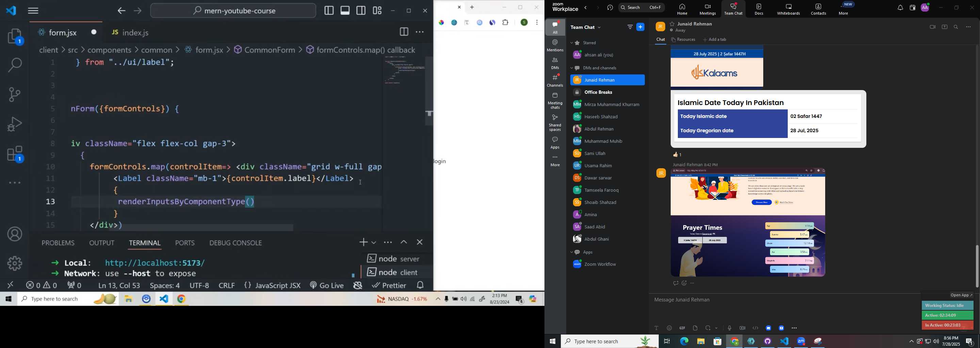Open new terminal profile dropdown
This screenshot has width=980, height=348.
click(x=374, y=242)
